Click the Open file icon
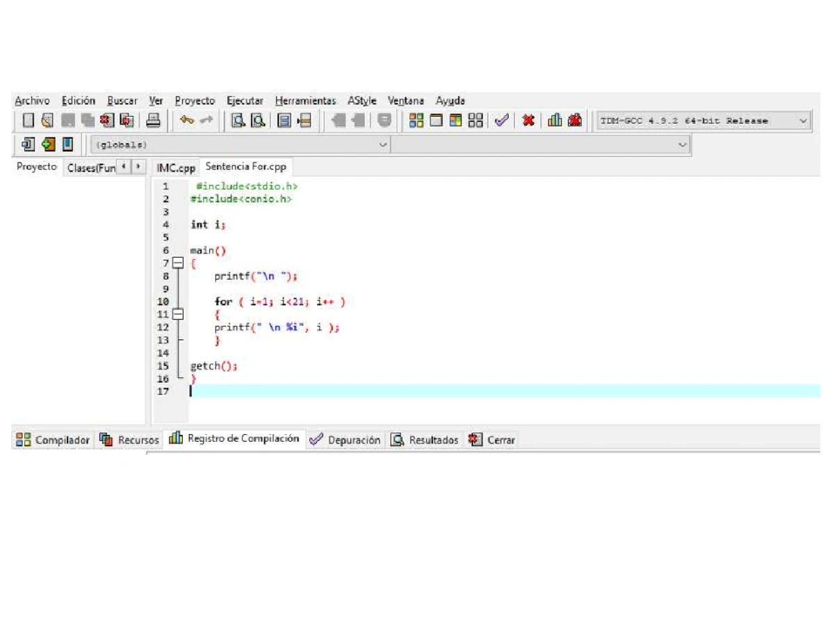This screenshot has height=644, width=834. (x=47, y=120)
